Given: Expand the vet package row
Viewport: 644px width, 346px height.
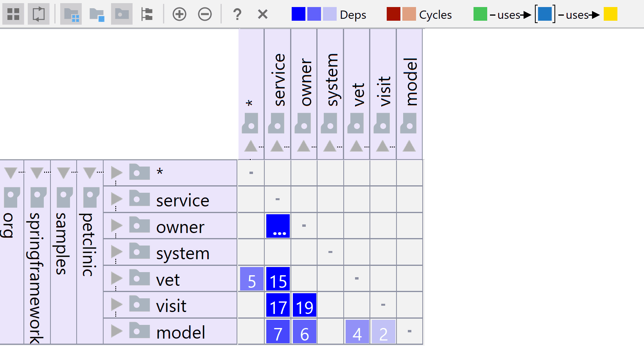Looking at the screenshot, I should point(116,278).
